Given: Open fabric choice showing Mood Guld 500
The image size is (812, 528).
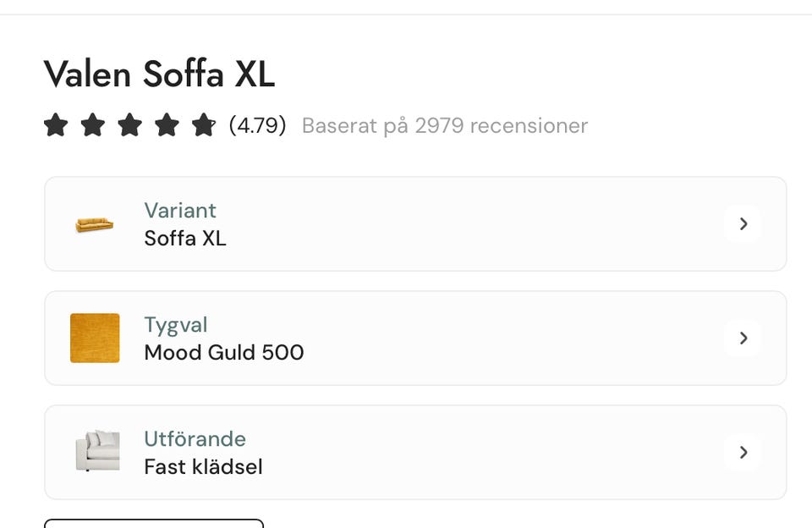Looking at the screenshot, I should tap(224, 353).
